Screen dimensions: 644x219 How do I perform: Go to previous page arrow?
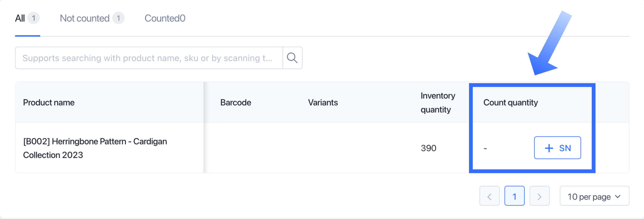point(489,196)
